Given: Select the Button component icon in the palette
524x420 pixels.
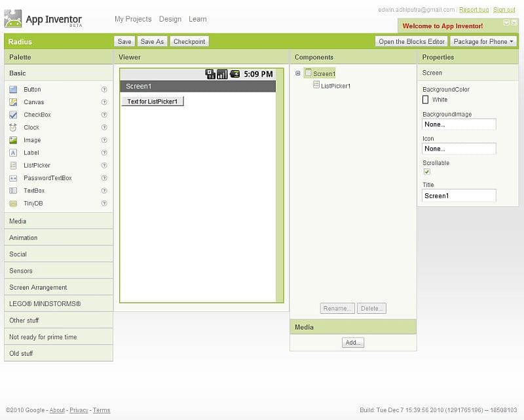Looking at the screenshot, I should [13, 89].
